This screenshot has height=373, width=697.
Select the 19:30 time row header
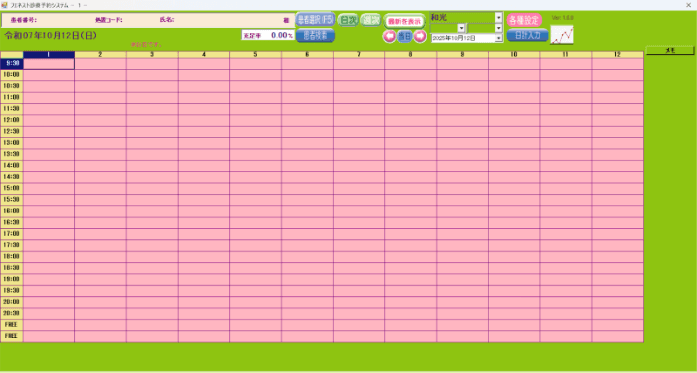click(x=12, y=291)
